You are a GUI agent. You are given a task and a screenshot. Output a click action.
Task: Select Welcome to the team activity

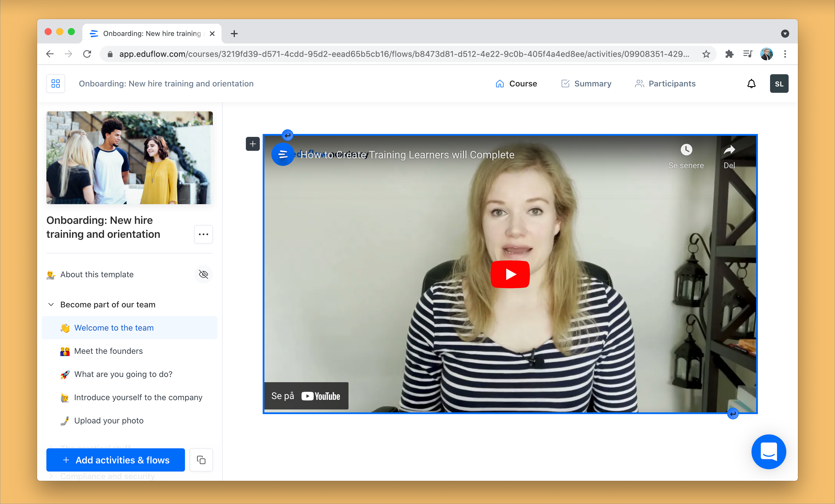129,328
